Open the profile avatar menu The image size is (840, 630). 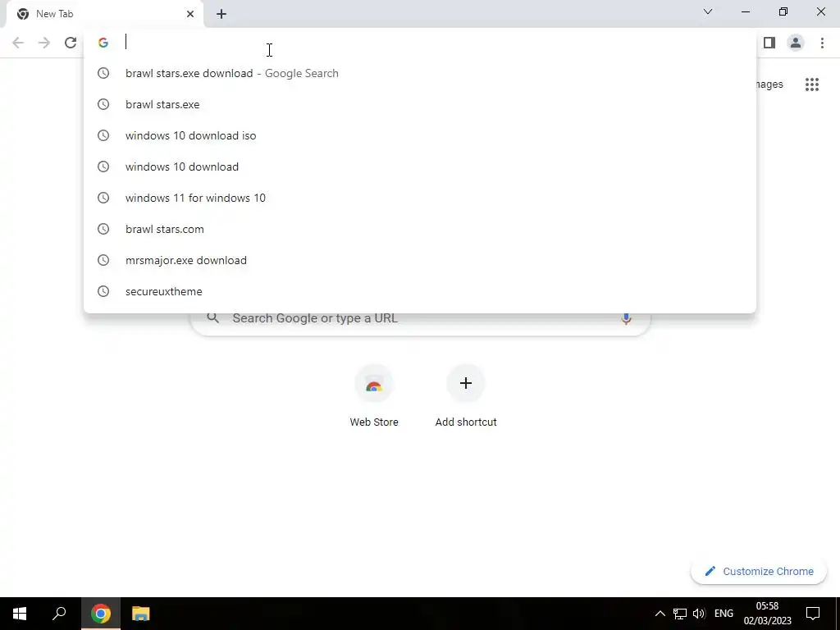(796, 43)
